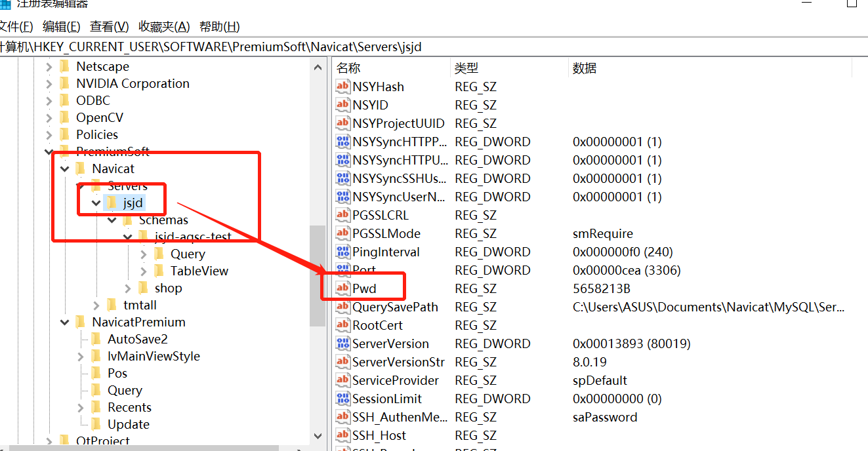The image size is (868, 451).
Task: Click the PingInterval DWORD value icon
Action: (x=342, y=252)
